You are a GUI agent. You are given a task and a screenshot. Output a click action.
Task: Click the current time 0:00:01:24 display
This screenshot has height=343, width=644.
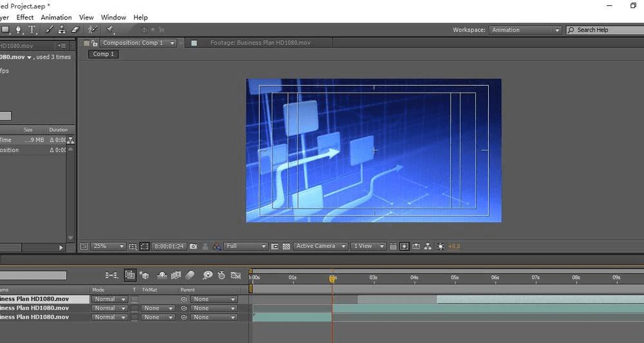169,246
